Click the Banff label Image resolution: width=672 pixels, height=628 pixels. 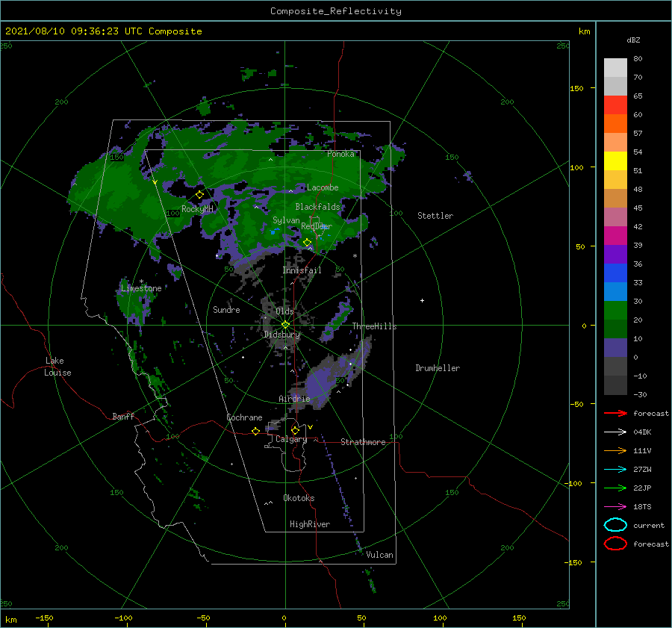coord(123,416)
